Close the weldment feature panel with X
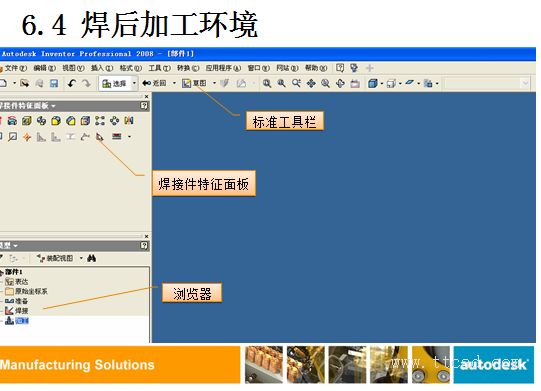 tap(147, 97)
